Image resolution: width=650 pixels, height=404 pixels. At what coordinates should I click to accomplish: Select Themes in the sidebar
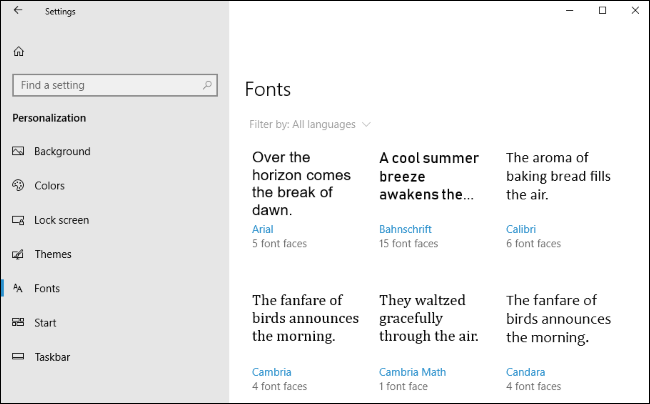52,254
